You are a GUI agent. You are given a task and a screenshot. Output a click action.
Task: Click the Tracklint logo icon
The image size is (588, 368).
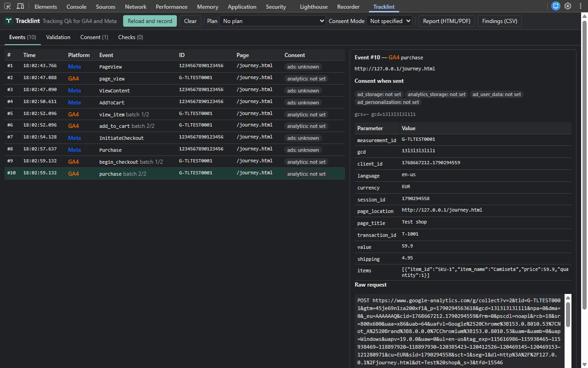(9, 21)
